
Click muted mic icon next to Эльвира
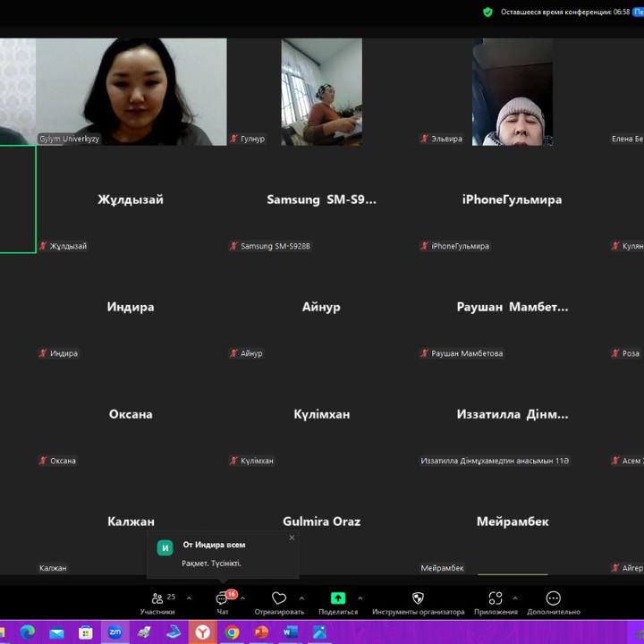425,139
